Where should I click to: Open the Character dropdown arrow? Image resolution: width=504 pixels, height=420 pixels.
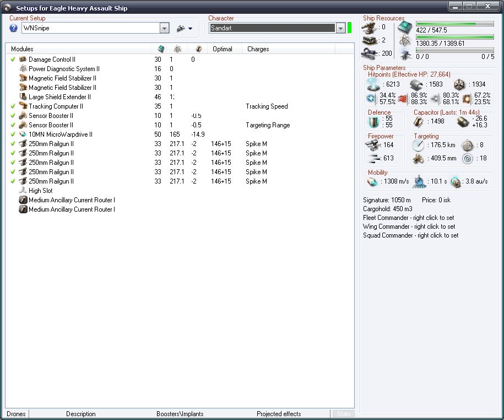pos(340,28)
